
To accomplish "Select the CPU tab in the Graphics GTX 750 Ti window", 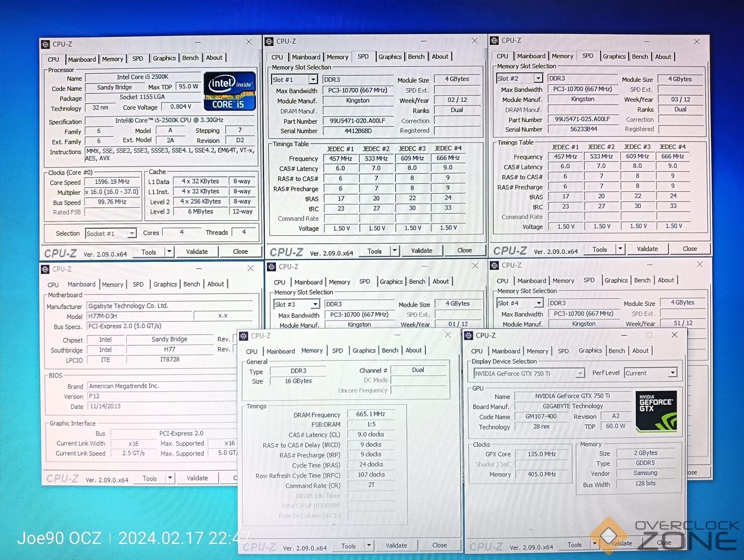I will click(477, 351).
